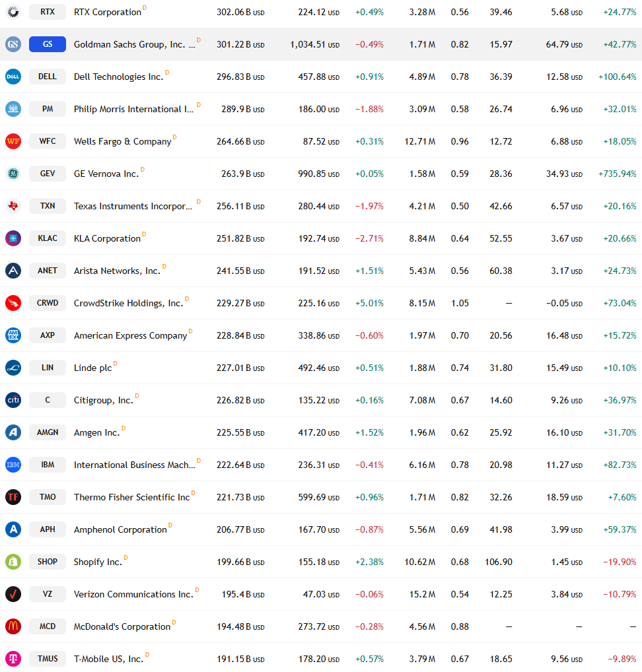Open Goldman Sachs Group, Inc. company link
642x672 pixels.
tap(134, 44)
